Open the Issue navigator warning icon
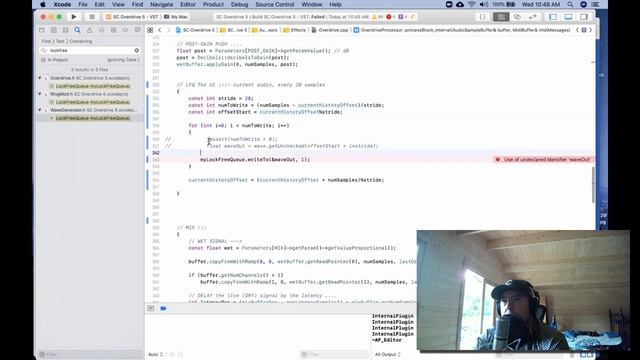640x360 pixels. tap(89, 30)
